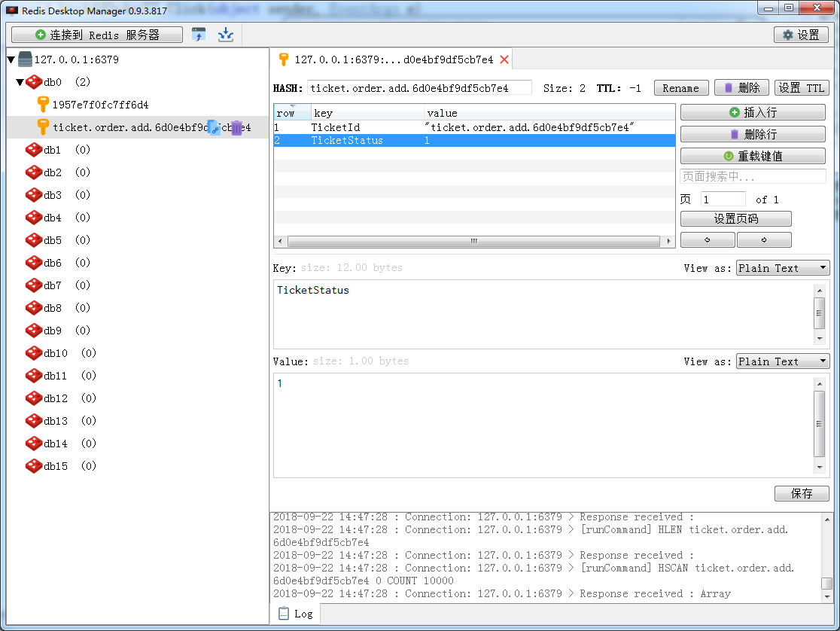Viewport: 840px width, 631px height.
Task: Click the db8 database icon
Action: [34, 308]
